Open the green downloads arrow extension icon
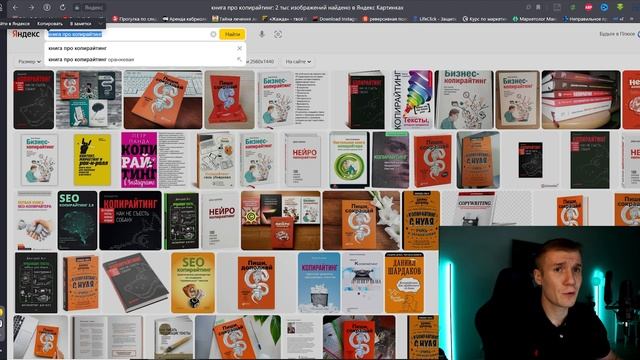 coord(620,7)
